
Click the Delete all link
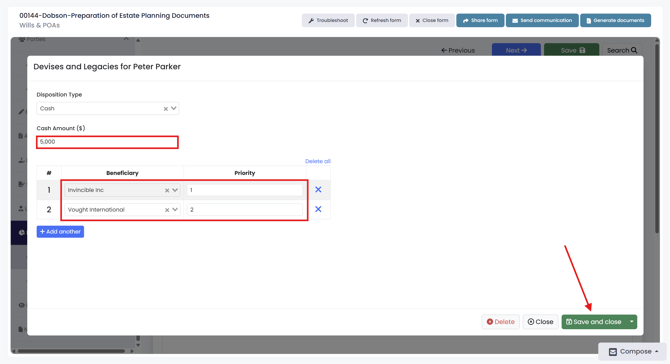pos(317,161)
